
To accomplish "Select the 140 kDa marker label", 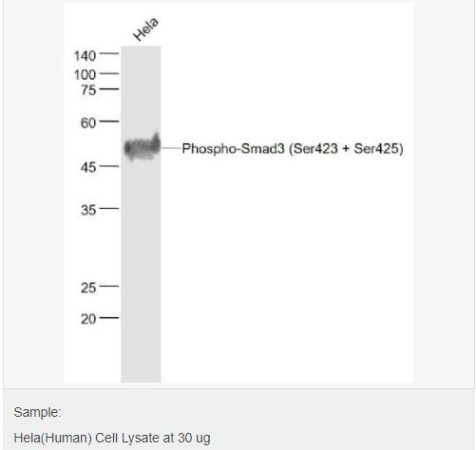I will 85,56.
